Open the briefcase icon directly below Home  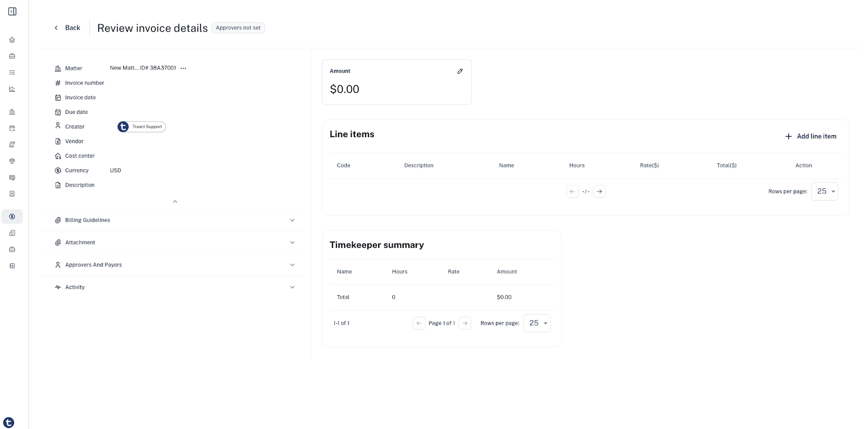coord(12,56)
